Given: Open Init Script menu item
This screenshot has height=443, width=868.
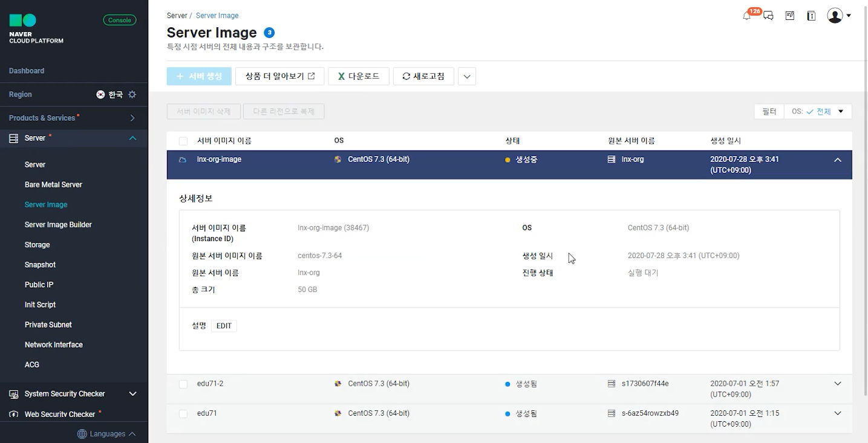Looking at the screenshot, I should pyautogui.click(x=40, y=305).
